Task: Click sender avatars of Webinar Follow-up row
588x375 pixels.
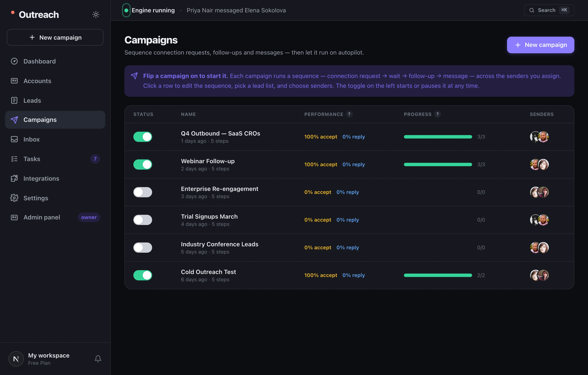Action: (x=539, y=164)
